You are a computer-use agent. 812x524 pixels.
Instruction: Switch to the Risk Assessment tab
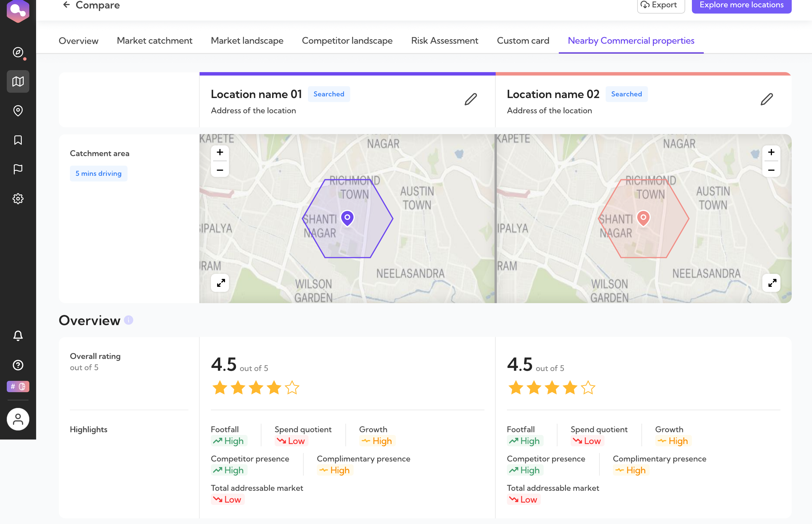[x=445, y=41]
